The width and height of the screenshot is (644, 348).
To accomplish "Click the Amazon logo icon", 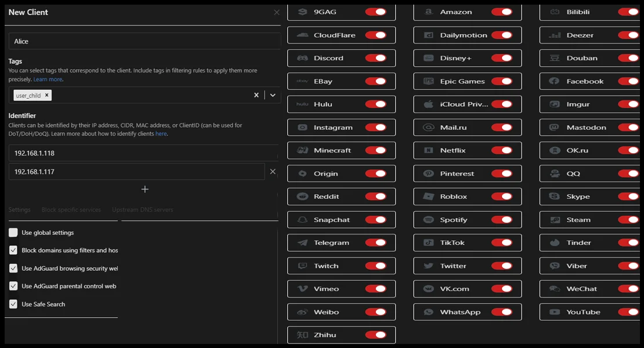I will [429, 12].
